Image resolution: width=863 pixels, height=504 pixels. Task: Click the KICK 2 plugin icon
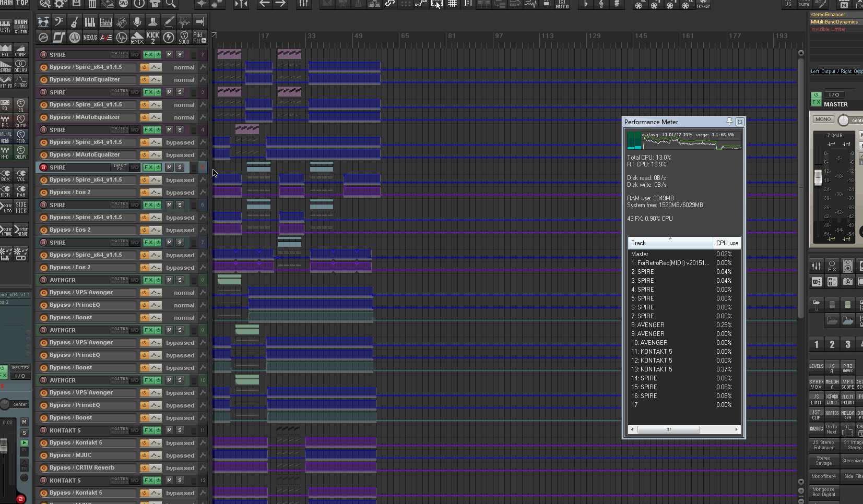click(x=153, y=38)
